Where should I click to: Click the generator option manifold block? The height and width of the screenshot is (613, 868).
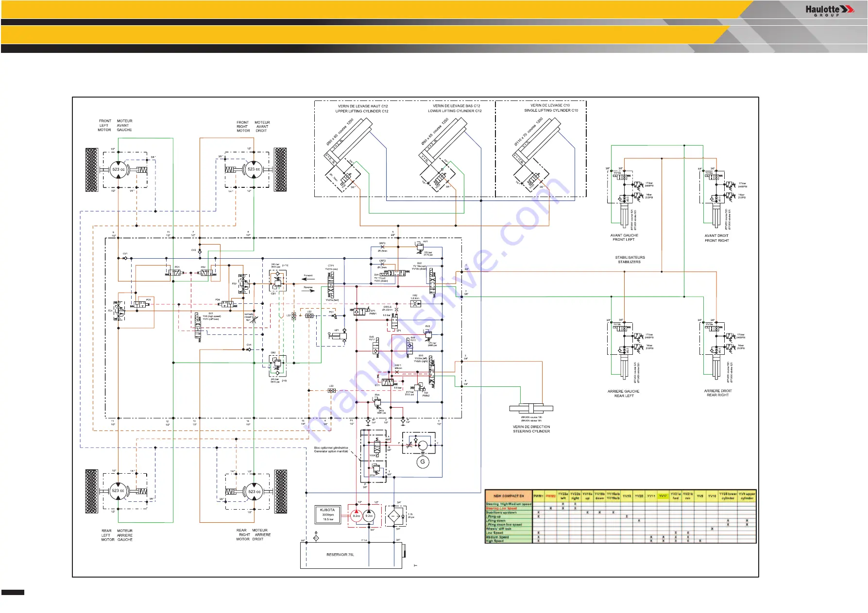click(x=374, y=456)
